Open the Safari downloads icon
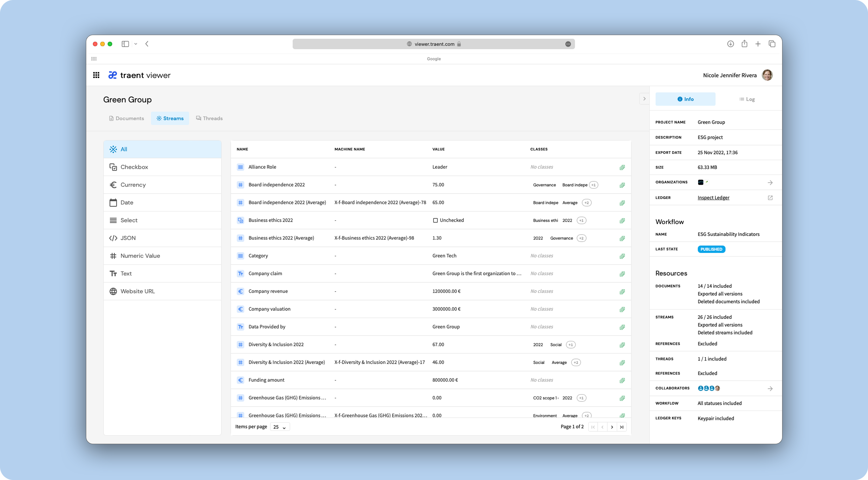868x480 pixels. (x=731, y=44)
